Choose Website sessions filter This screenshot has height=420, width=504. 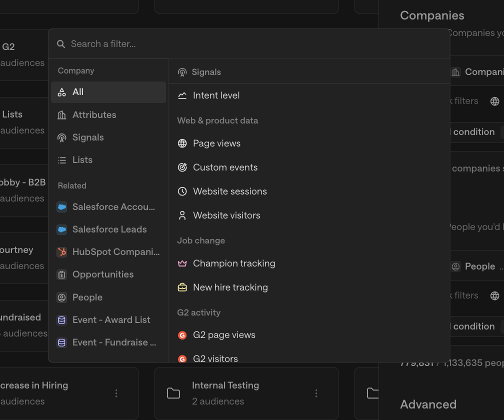pos(309,191)
